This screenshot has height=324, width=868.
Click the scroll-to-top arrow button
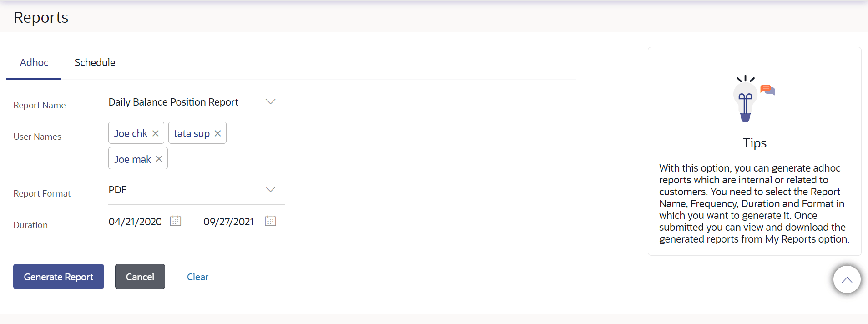click(847, 279)
